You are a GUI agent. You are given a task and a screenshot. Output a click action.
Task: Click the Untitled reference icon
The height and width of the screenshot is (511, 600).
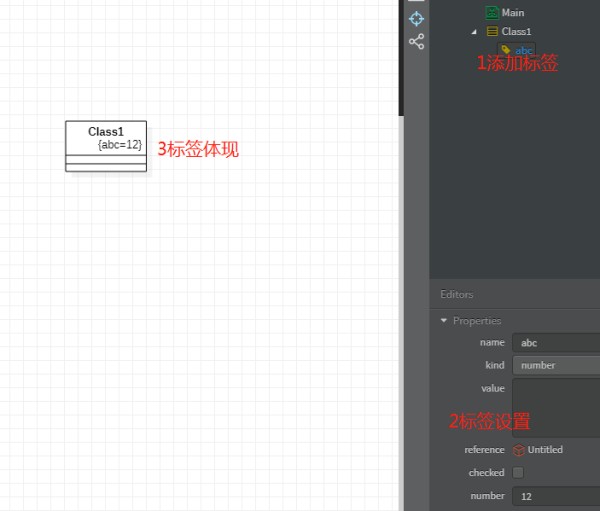(519, 450)
